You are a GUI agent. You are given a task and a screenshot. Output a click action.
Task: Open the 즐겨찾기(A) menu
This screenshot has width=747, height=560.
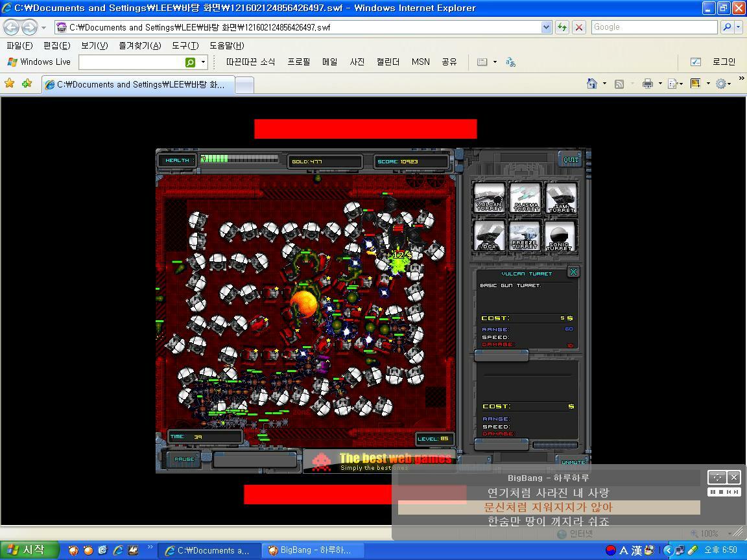click(140, 46)
